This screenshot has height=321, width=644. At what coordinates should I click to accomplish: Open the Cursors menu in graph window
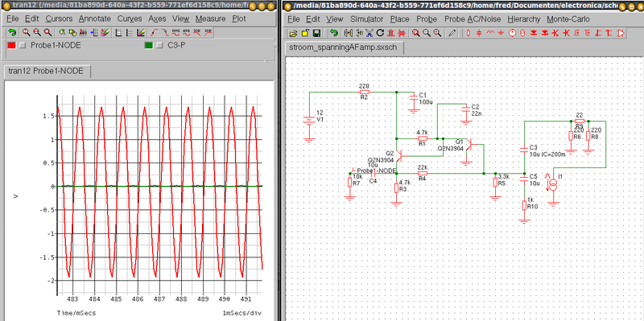point(59,19)
